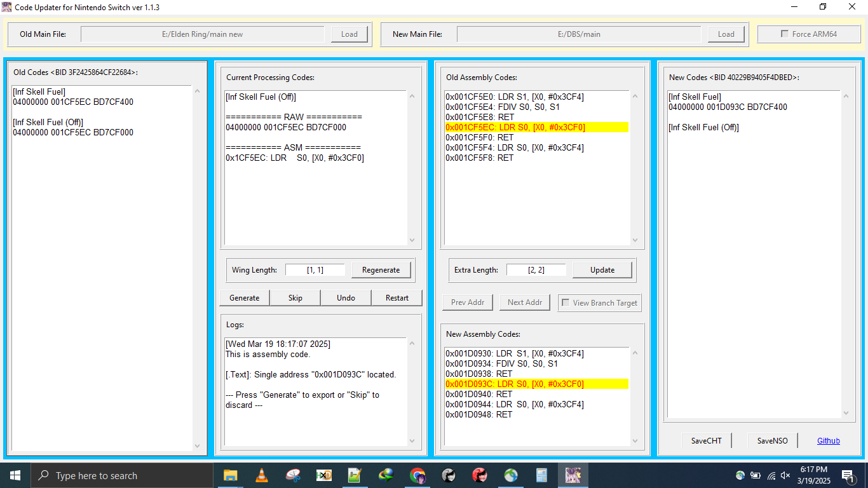Open the Wi-Fi network tray icon
The height and width of the screenshot is (488, 868).
click(x=771, y=475)
